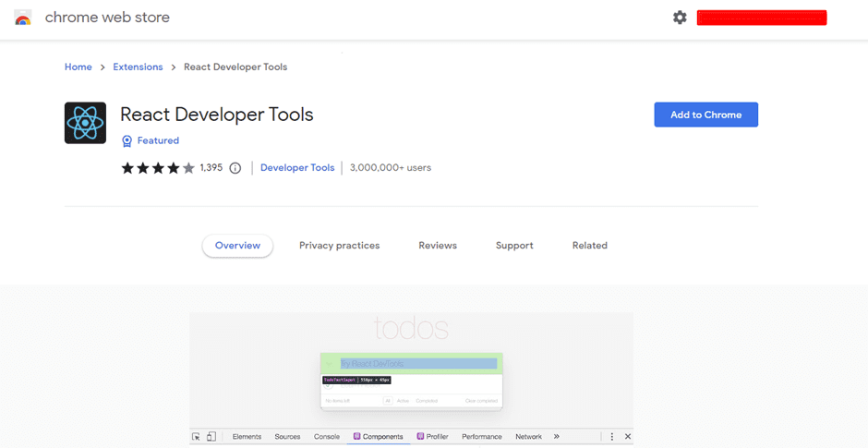Click the chrome web store title text
This screenshot has height=448, width=868.
coord(107,18)
